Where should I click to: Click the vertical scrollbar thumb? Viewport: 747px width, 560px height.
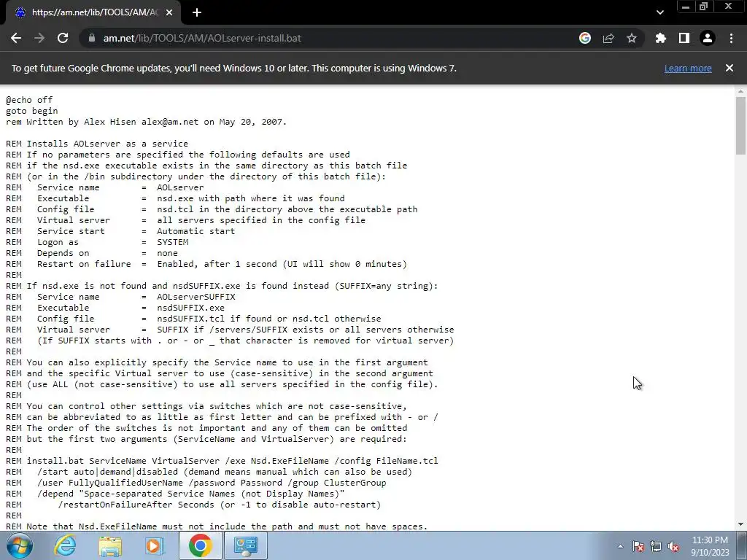[740, 125]
